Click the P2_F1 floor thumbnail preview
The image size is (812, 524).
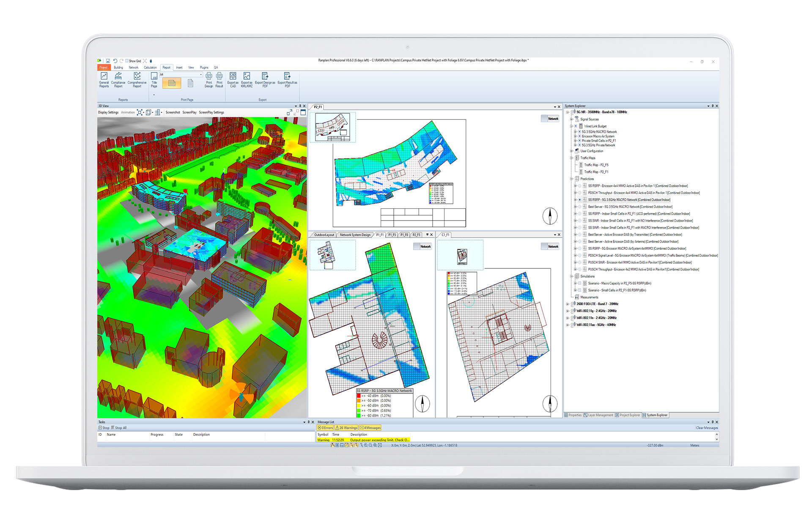pos(333,127)
